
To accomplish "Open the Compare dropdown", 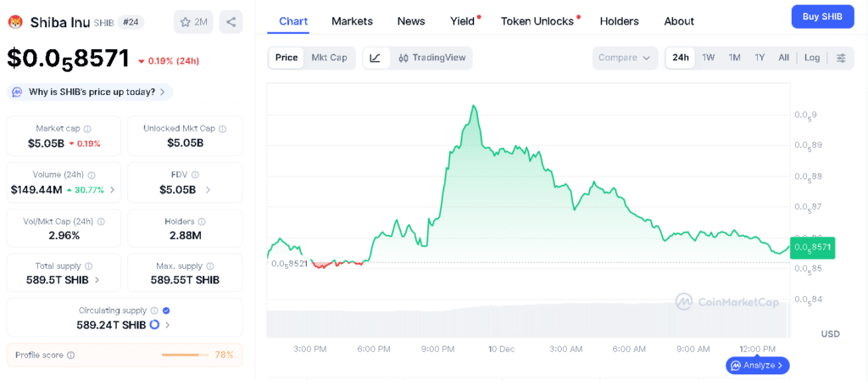I will (x=625, y=58).
